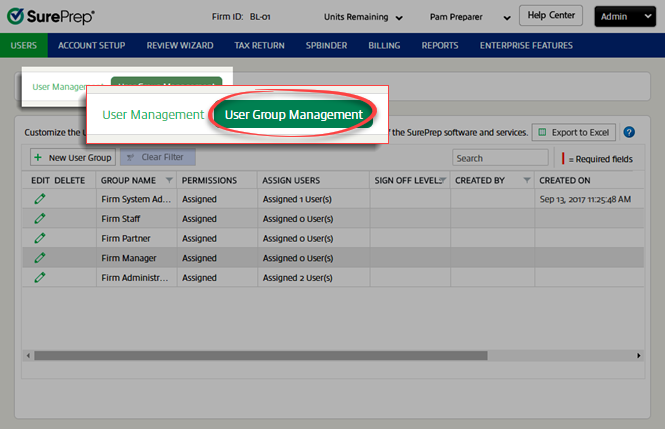Open the blue help question mark icon

[629, 132]
